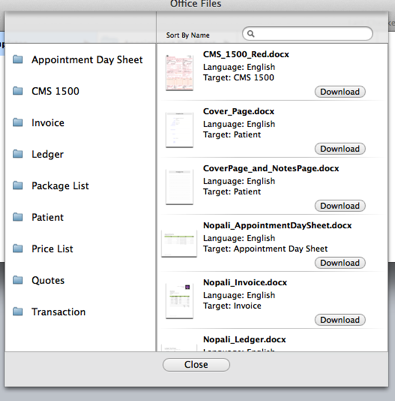Click the Invoice folder icon
The image size is (395, 401).
(x=18, y=123)
